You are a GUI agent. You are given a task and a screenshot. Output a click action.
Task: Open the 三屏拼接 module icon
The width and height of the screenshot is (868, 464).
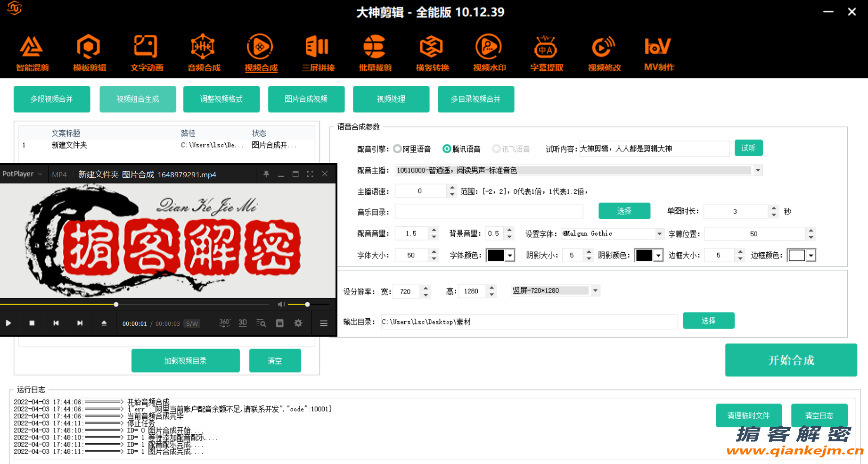coord(318,53)
